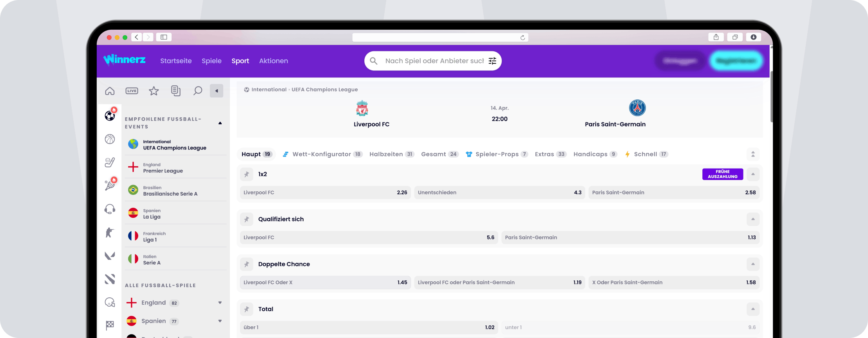Image resolution: width=868 pixels, height=338 pixels.
Task: Bet on Unentschieden at 4.3
Action: click(500, 192)
